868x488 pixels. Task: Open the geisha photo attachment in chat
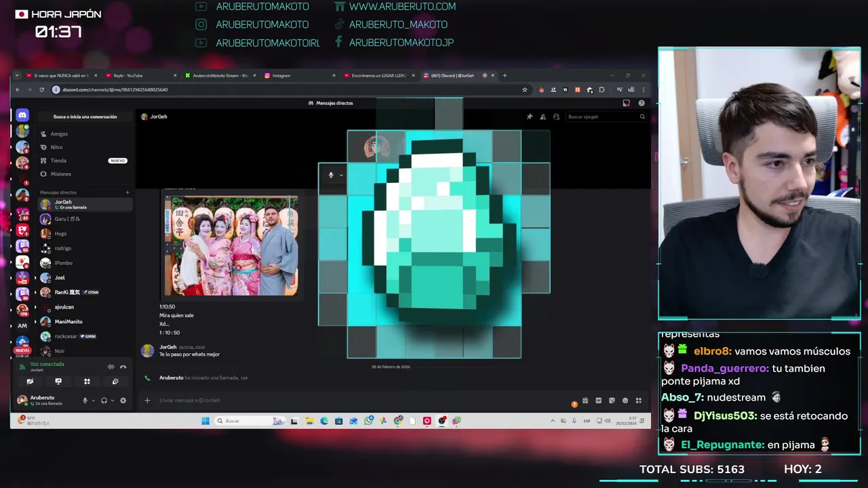231,246
